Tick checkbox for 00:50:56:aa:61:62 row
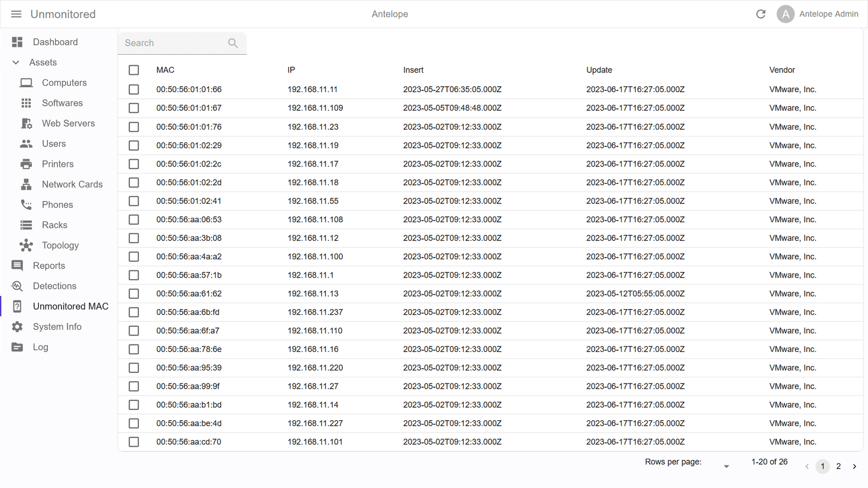The image size is (868, 488). coord(134,294)
